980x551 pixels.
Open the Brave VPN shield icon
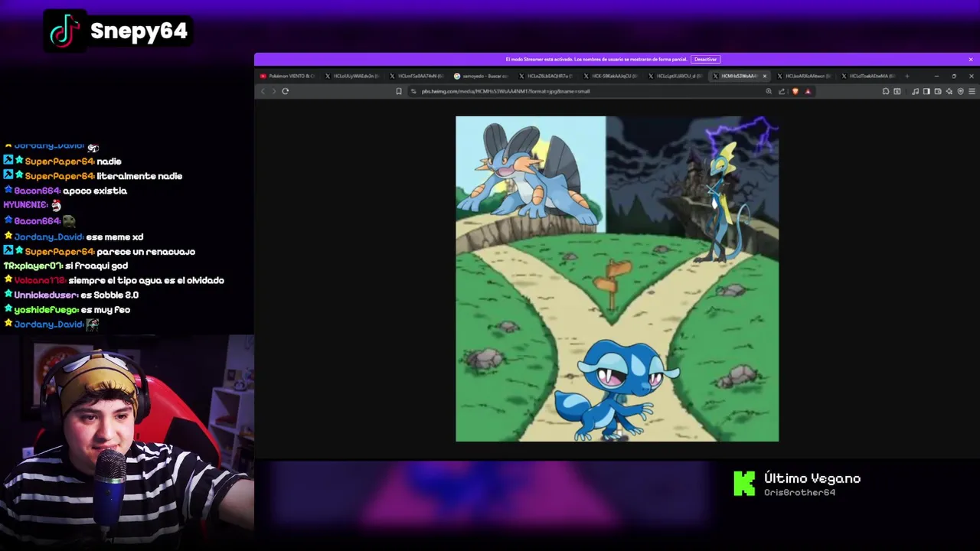(x=961, y=91)
